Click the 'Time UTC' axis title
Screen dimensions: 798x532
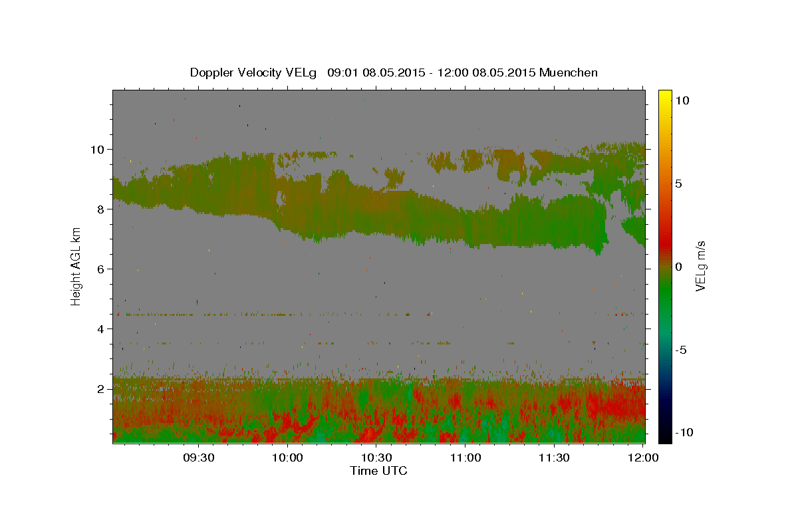point(378,471)
